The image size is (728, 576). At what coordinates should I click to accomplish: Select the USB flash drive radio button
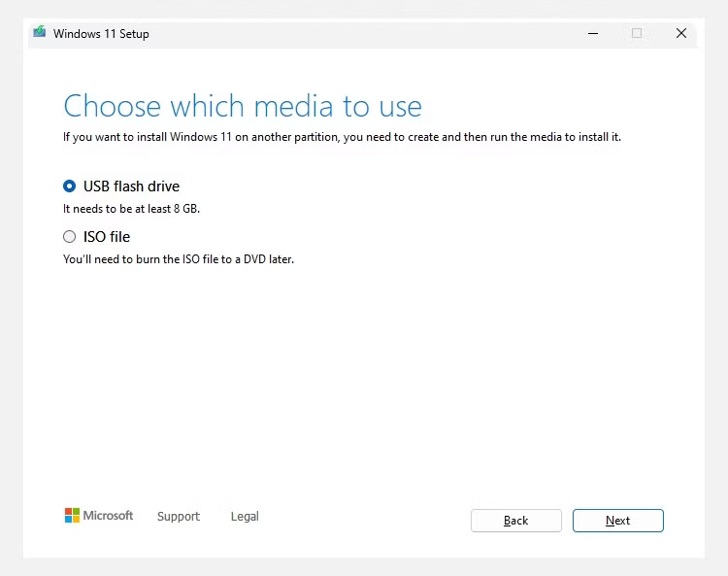tap(69, 186)
